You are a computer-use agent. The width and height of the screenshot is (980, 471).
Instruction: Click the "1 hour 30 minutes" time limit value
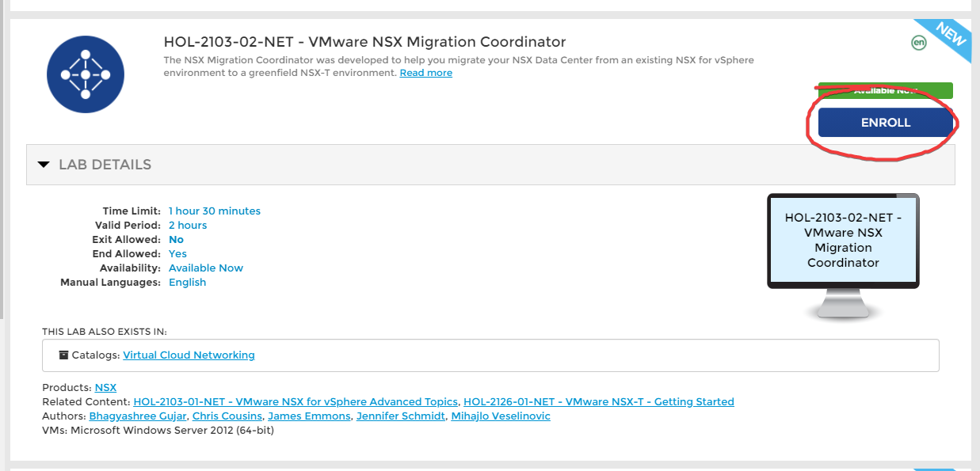(214, 211)
